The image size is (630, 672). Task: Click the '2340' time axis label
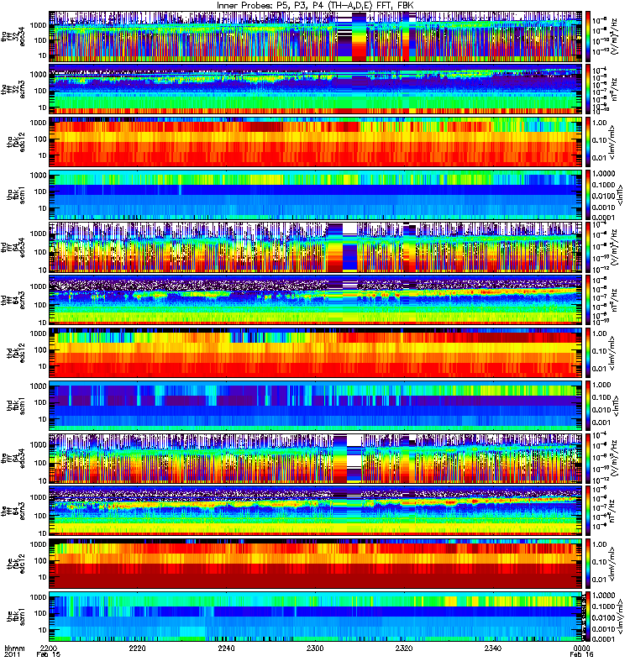[x=493, y=648]
